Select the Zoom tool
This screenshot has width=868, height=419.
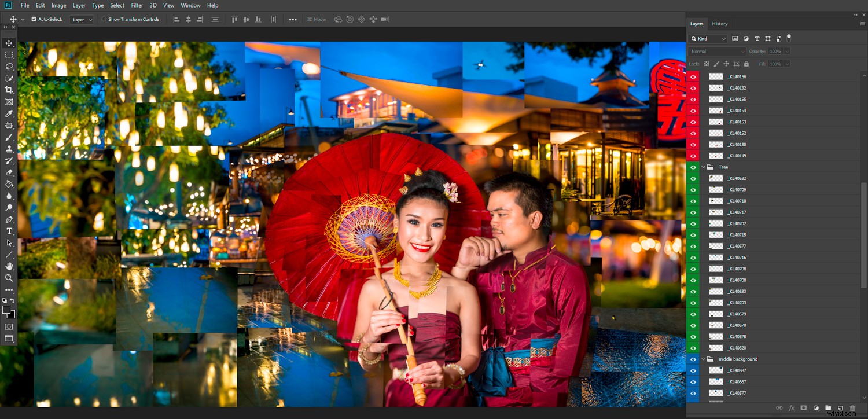coord(9,278)
